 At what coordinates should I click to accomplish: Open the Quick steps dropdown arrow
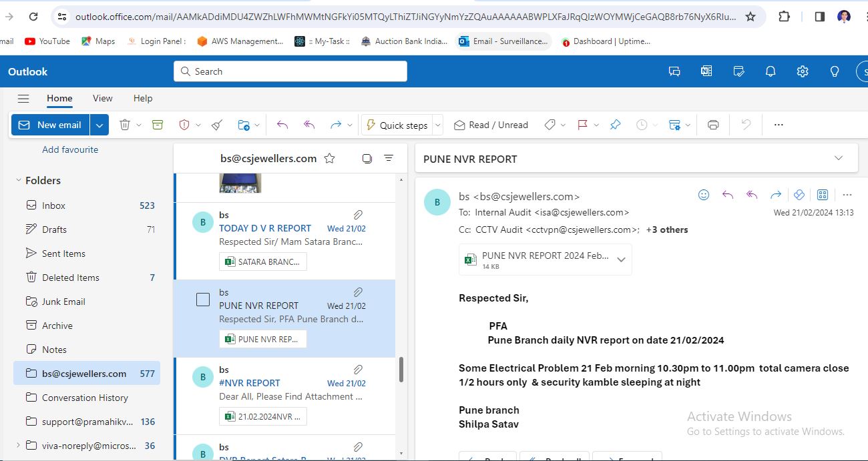438,125
